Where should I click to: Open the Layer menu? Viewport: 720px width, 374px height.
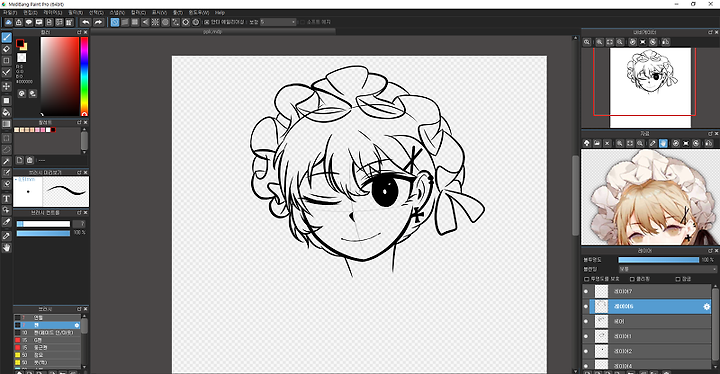[53, 13]
